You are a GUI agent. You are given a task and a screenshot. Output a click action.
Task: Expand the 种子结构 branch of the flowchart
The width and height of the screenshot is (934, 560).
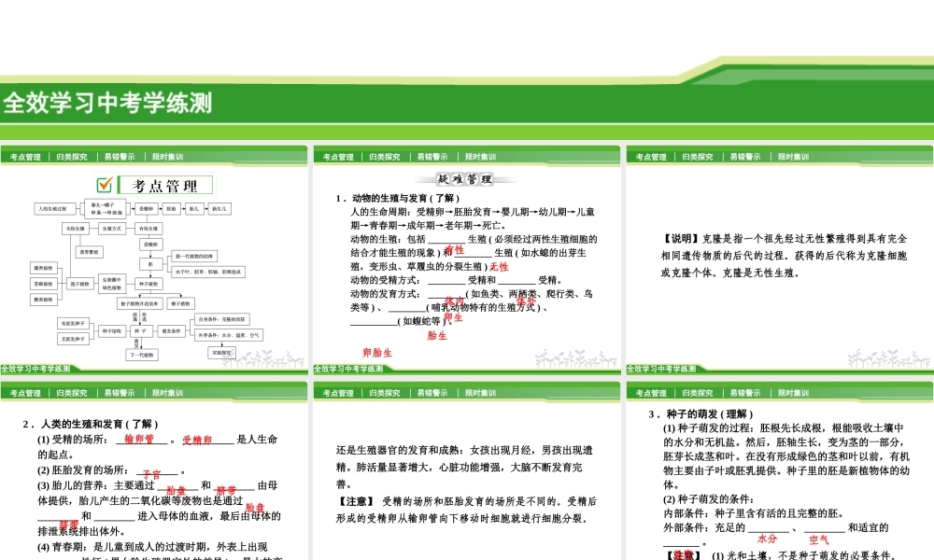(x=111, y=330)
